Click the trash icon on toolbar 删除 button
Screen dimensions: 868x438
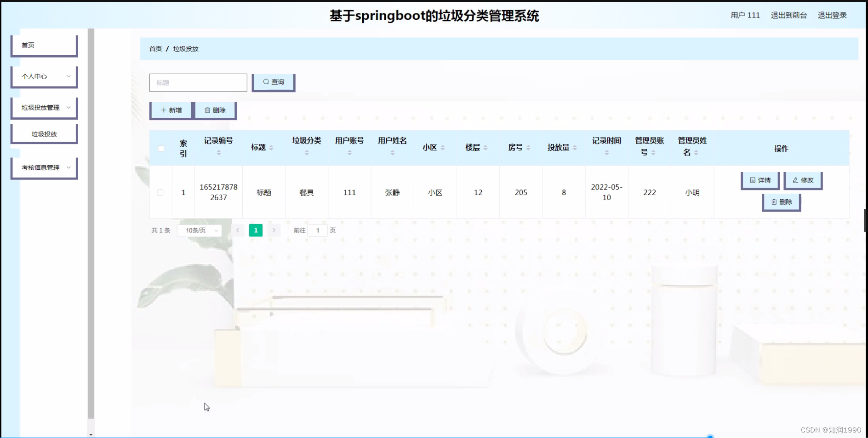(x=206, y=109)
